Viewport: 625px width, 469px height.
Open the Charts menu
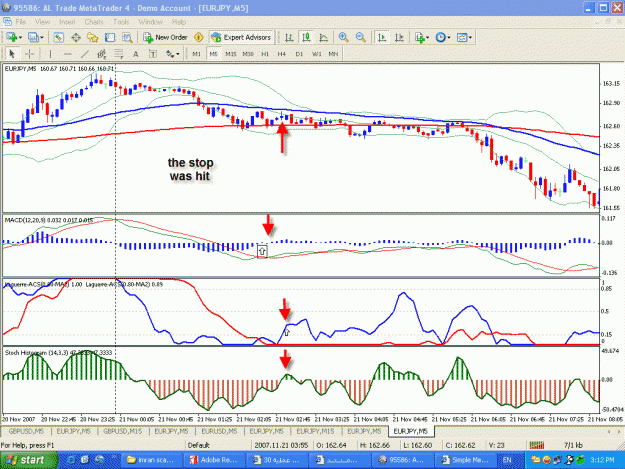point(94,22)
